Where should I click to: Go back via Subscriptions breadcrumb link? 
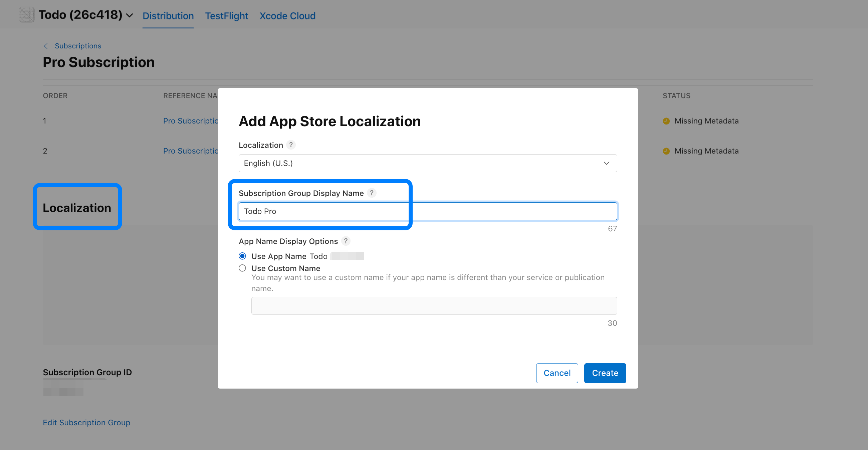tap(78, 46)
